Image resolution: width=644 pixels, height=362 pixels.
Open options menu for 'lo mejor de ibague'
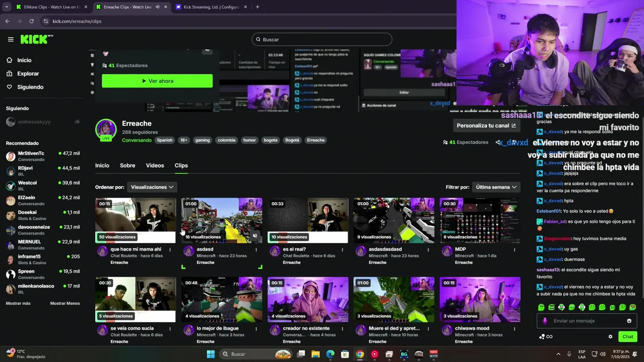pyautogui.click(x=256, y=328)
